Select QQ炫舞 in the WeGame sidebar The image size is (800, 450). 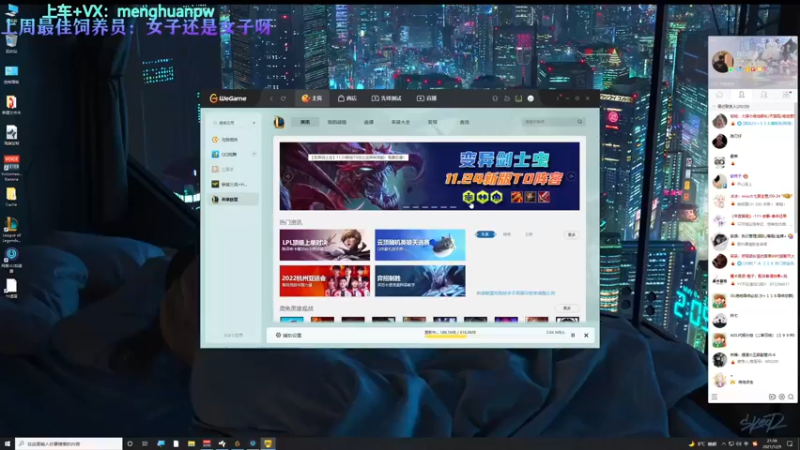coord(225,154)
